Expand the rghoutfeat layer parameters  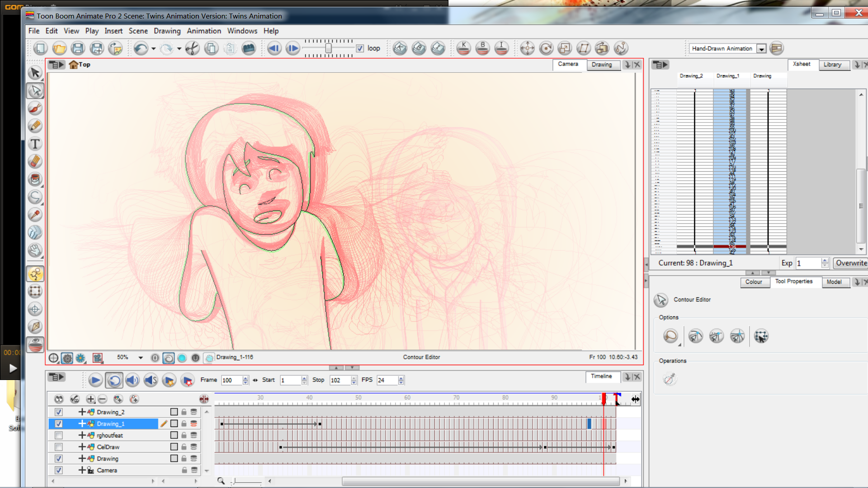click(82, 436)
